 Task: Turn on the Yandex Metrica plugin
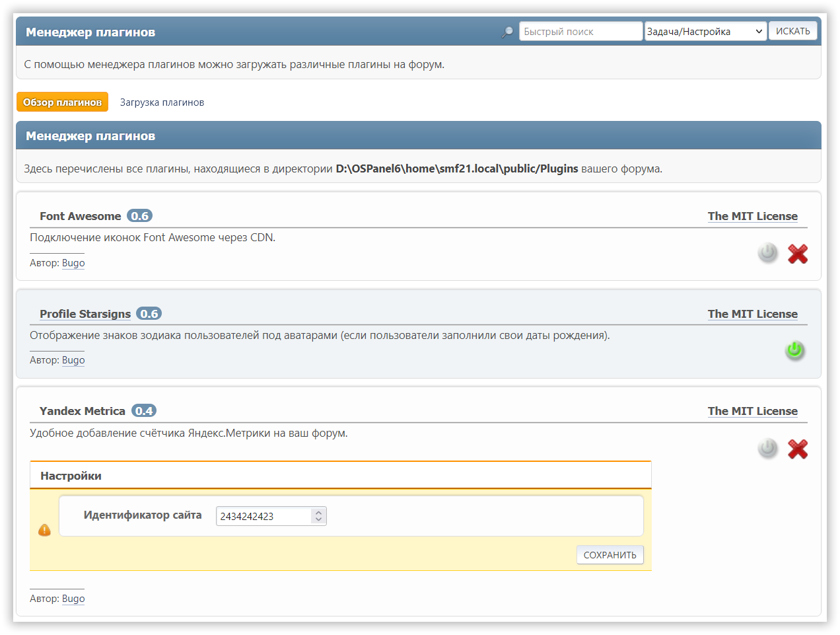coord(767,448)
